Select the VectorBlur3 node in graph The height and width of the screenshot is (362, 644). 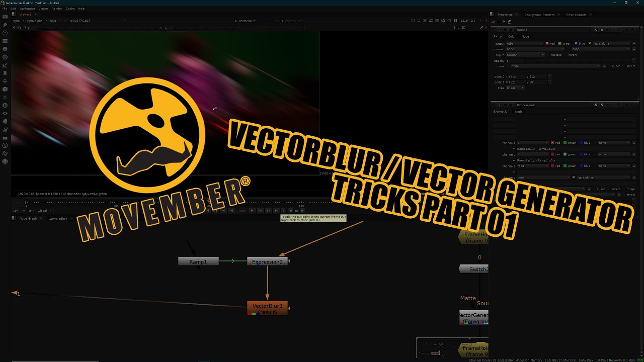[x=267, y=308]
